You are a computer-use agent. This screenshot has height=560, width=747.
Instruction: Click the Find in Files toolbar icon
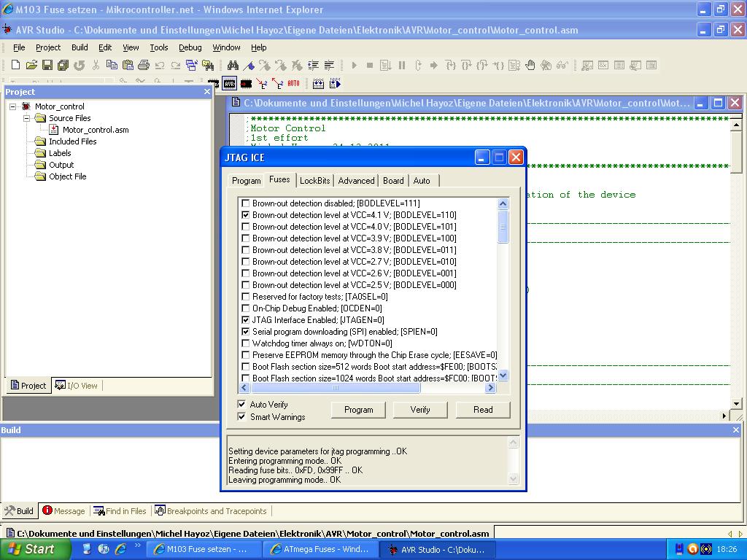tap(208, 65)
